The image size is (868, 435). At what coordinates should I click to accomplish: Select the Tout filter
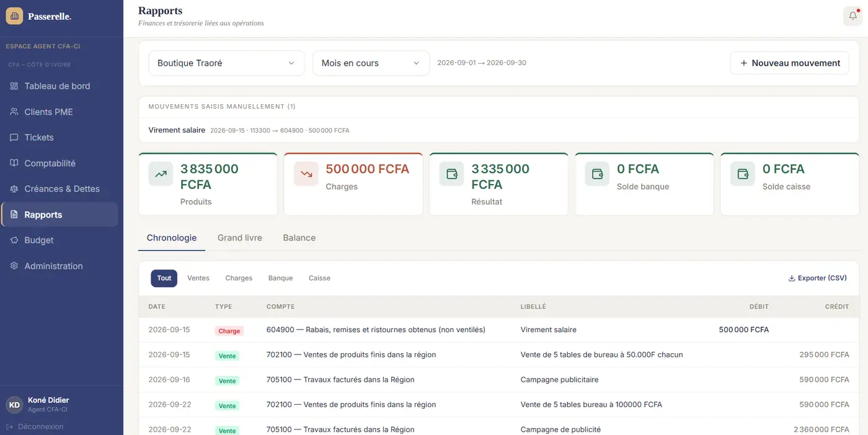click(x=164, y=278)
